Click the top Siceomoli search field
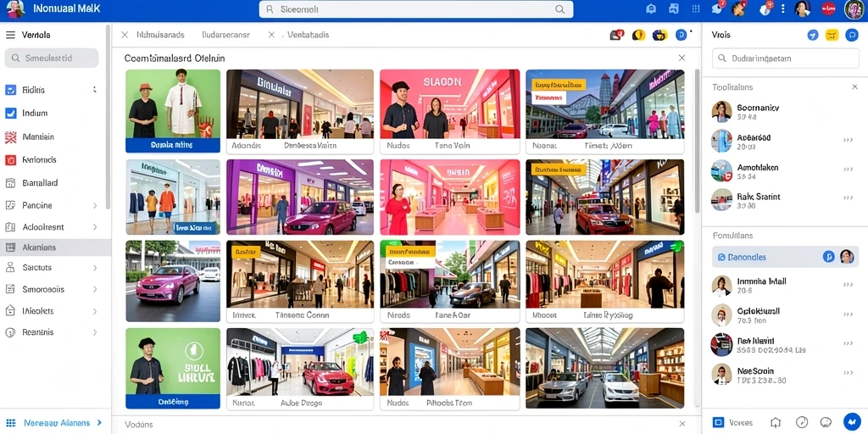868x434 pixels. pos(416,9)
